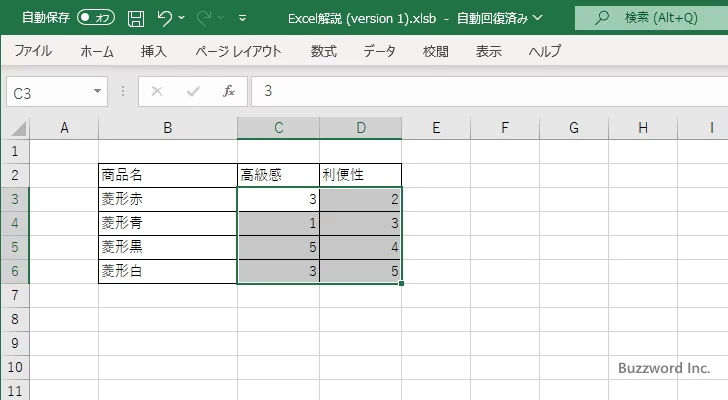Click the 利便性 header cell
The height and width of the screenshot is (400, 728).
[x=361, y=175]
